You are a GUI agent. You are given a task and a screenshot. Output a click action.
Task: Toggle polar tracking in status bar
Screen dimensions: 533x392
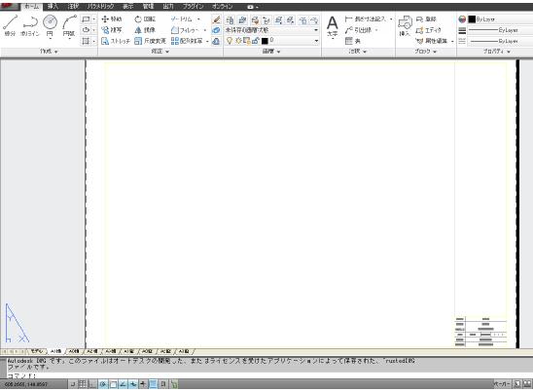pyautogui.click(x=103, y=384)
